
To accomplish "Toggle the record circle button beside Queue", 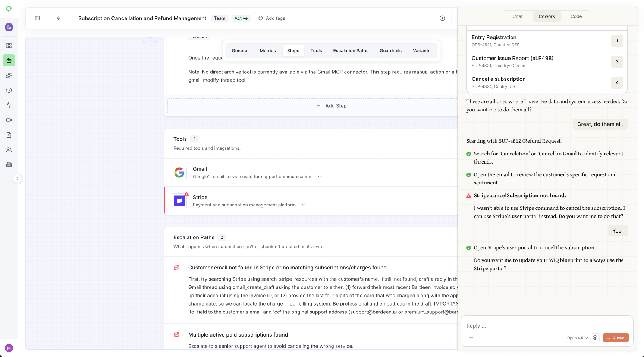I will pos(595,338).
